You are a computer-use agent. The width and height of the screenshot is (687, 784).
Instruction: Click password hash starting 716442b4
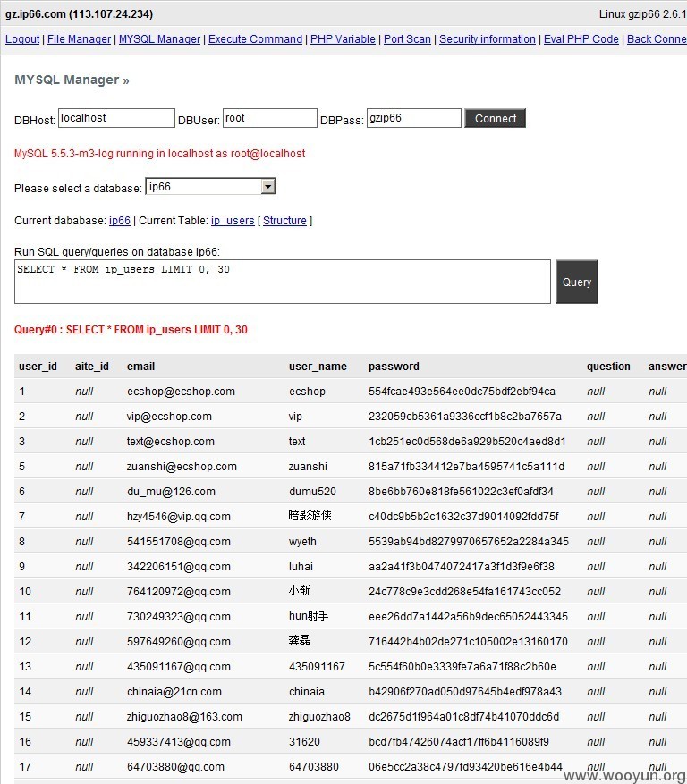(468, 641)
